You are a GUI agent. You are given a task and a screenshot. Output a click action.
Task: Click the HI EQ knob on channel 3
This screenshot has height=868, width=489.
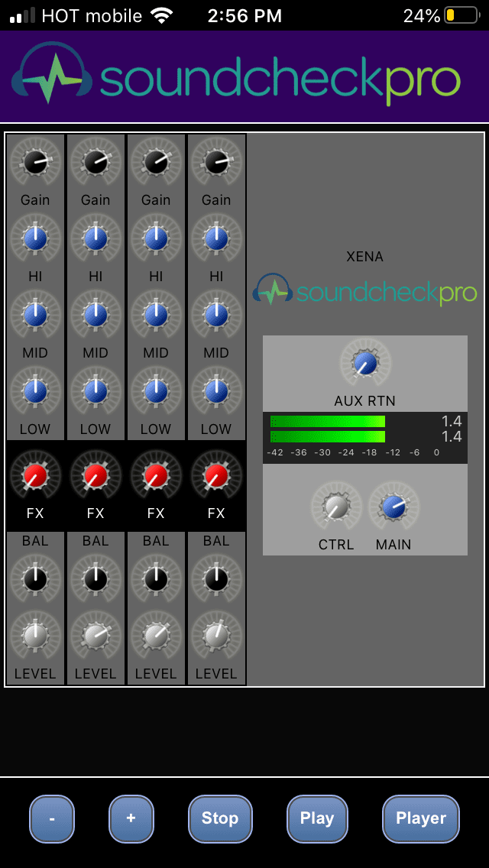click(156, 238)
